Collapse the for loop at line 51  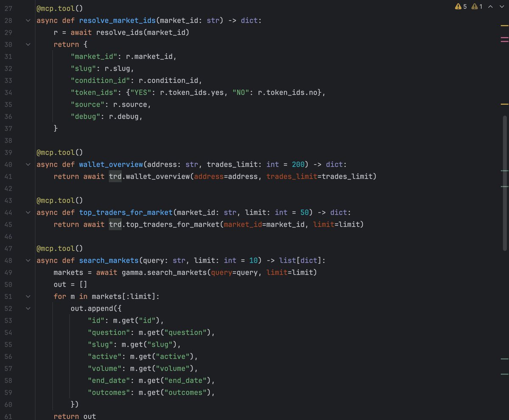pos(28,296)
